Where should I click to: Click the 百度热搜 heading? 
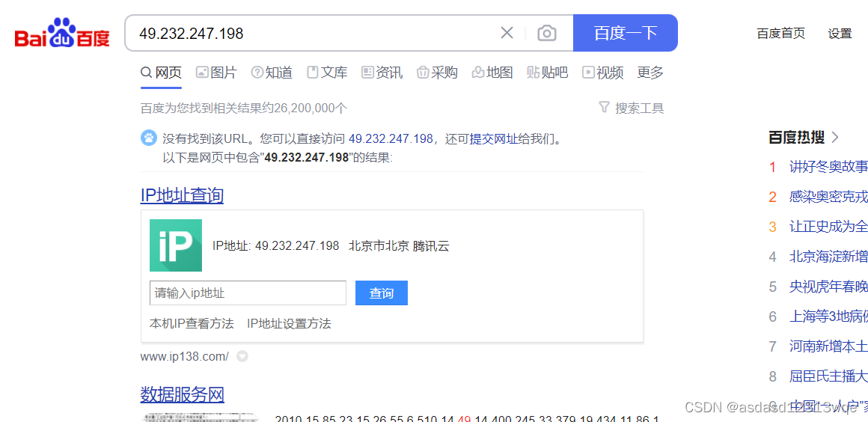tap(796, 137)
